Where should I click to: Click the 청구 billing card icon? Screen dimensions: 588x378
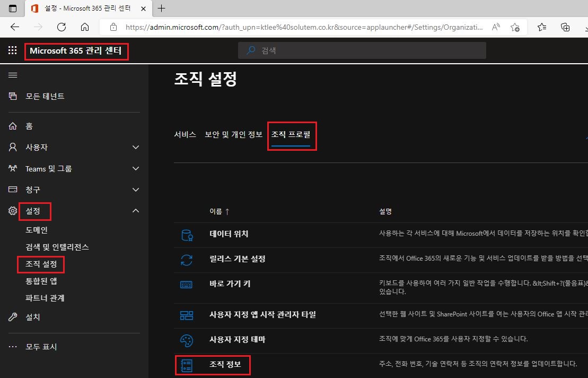(x=13, y=190)
